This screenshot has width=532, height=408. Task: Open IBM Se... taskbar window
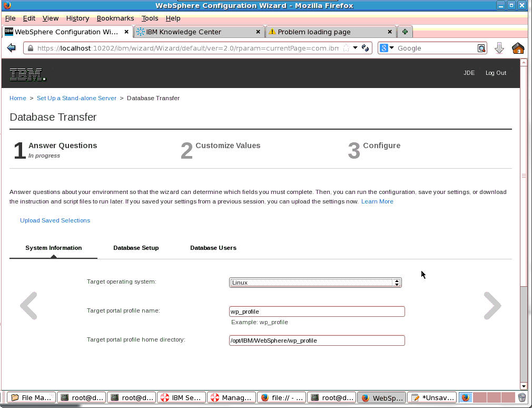[x=182, y=397]
